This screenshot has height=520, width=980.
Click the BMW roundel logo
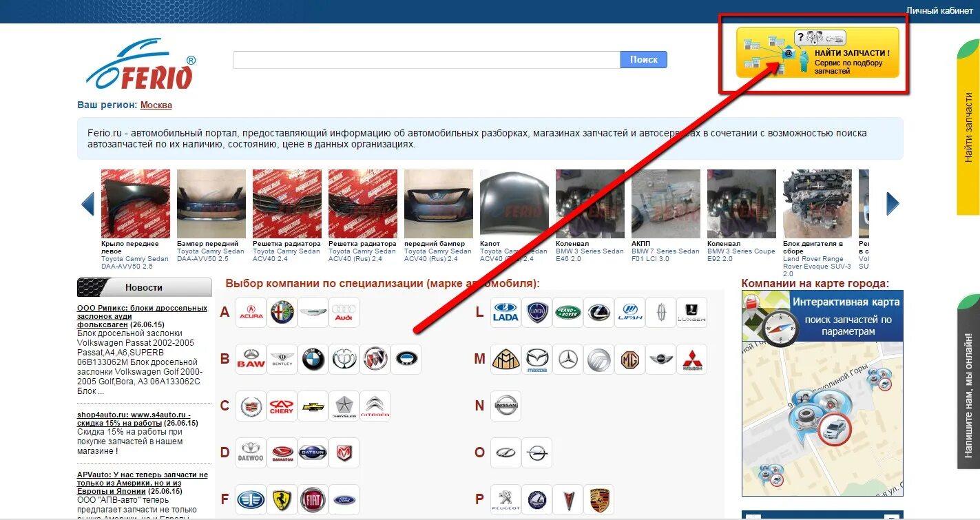pyautogui.click(x=313, y=360)
